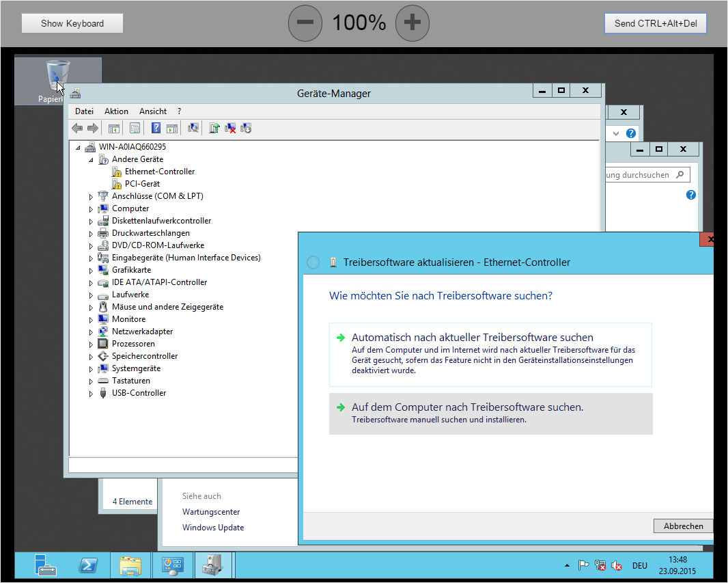Click the Forward arrow in Geräte-Manager toolbar
This screenshot has height=583, width=728.
click(93, 128)
